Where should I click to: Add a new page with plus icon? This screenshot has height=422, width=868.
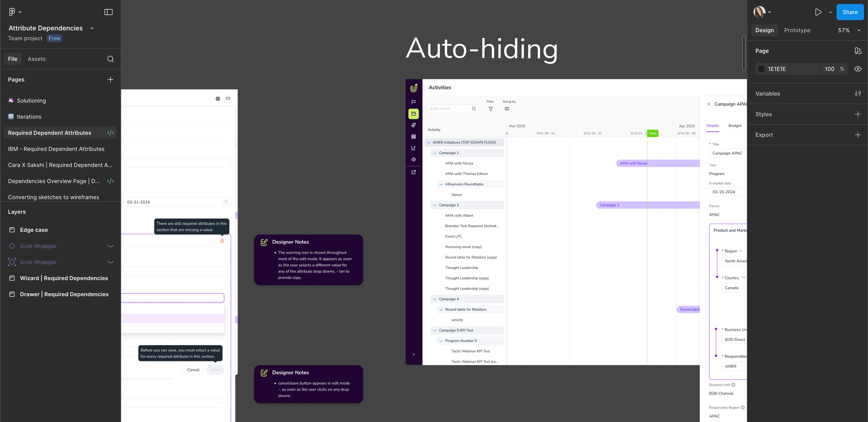coord(110,80)
